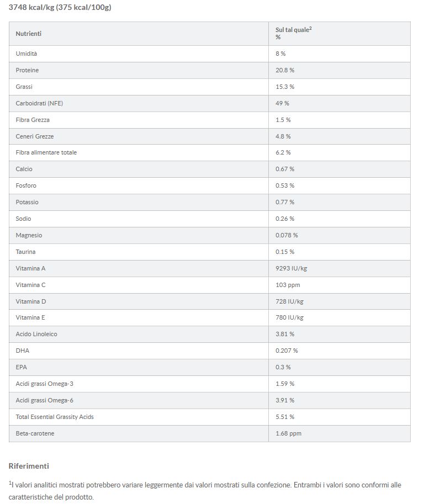Click the Nutrienti column header
Image resolution: width=424 pixels, height=504 pixels.
pyautogui.click(x=29, y=34)
